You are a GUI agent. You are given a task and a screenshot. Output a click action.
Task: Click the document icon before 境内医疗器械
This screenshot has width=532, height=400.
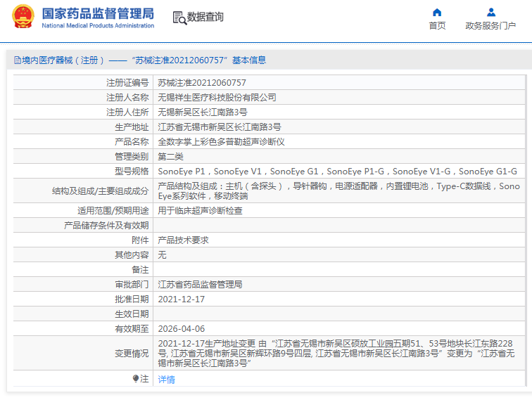tap(18, 60)
